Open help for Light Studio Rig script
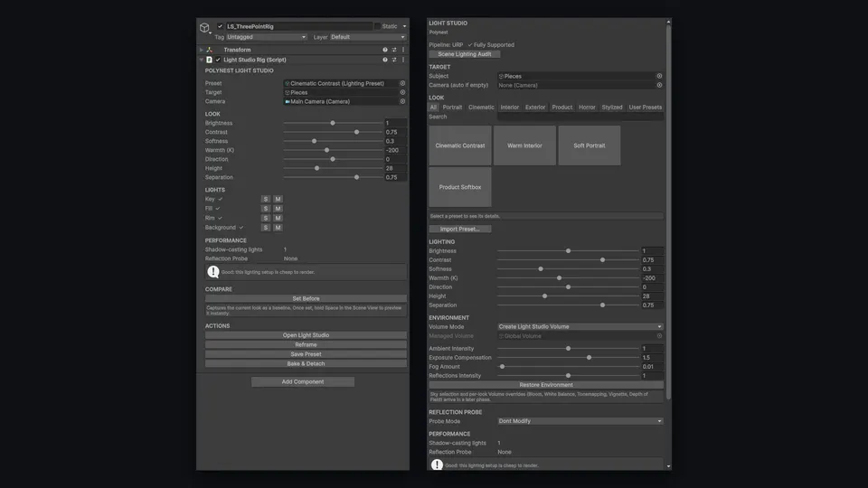868x488 pixels. [385, 60]
